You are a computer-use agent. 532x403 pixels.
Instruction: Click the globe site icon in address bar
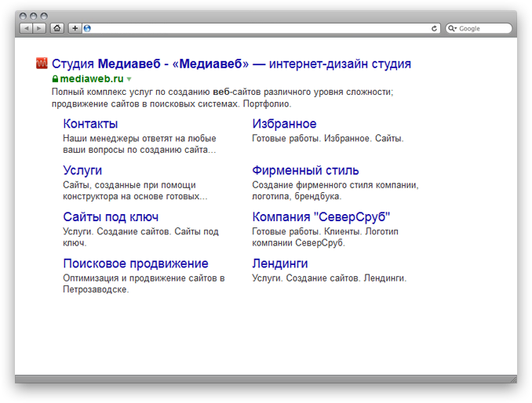(87, 28)
